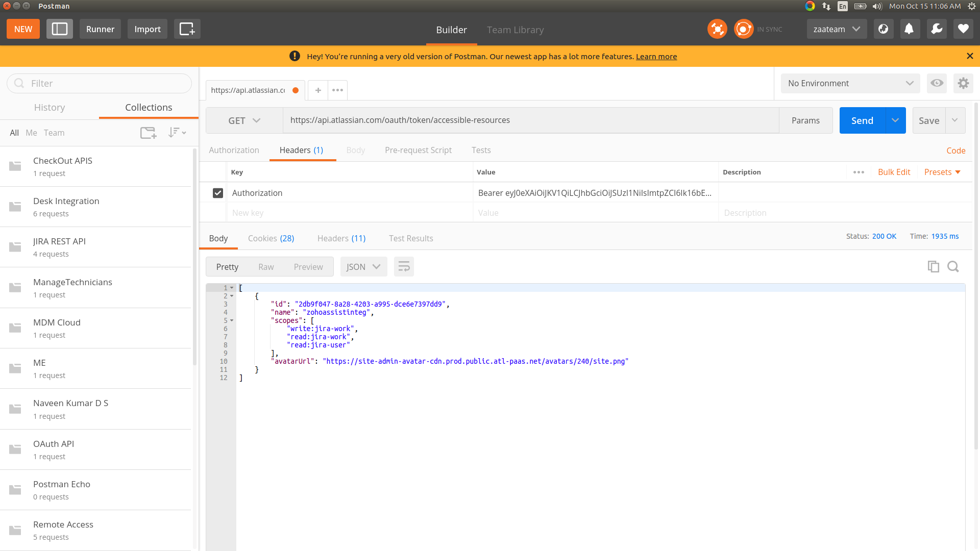Viewport: 980px width, 551px height.
Task: Toggle the sidebar layout icon
Action: [59, 29]
